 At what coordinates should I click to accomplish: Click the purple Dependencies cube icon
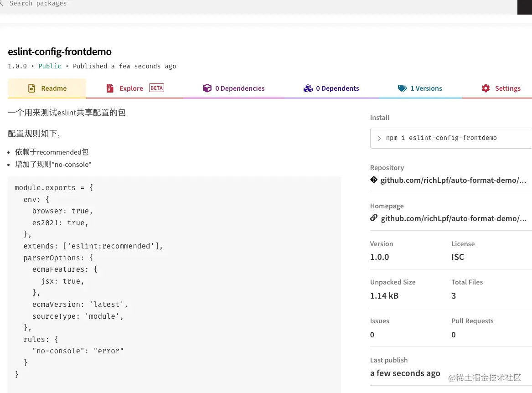coord(207,88)
